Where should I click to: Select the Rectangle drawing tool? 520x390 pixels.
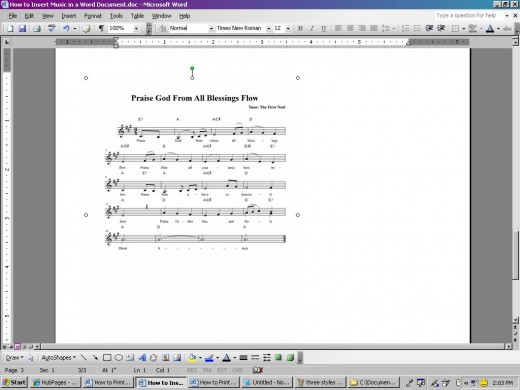click(x=107, y=358)
